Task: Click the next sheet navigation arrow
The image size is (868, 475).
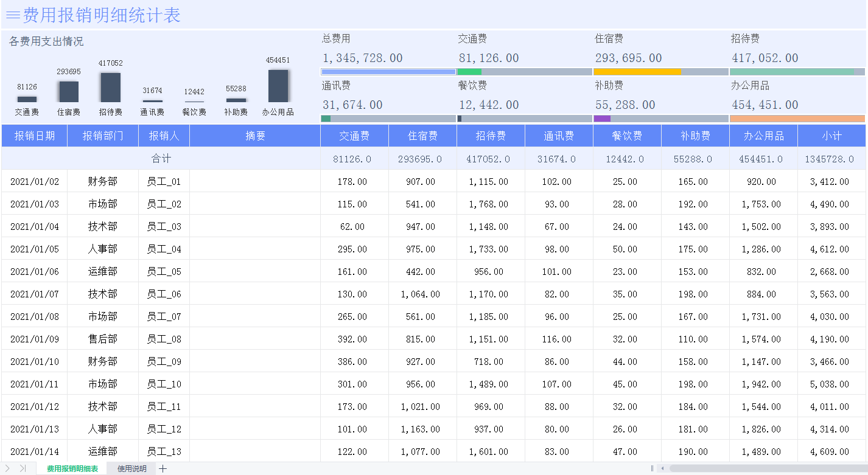Action: (x=8, y=468)
